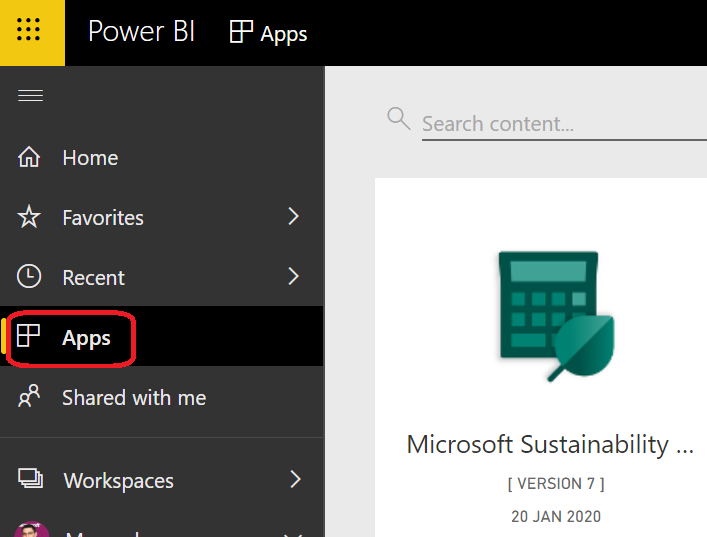The image size is (707, 537).
Task: Click the Apps text in header bar
Action: 284,34
